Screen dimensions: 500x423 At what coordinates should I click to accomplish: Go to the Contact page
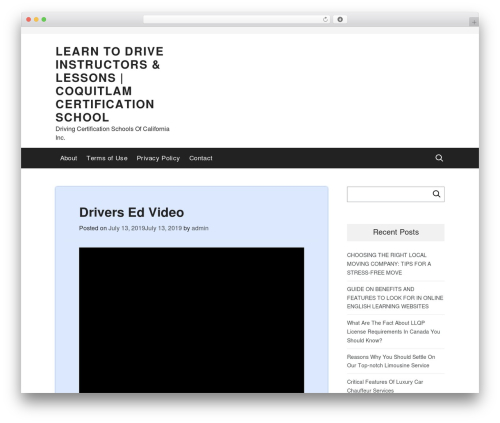click(x=201, y=158)
